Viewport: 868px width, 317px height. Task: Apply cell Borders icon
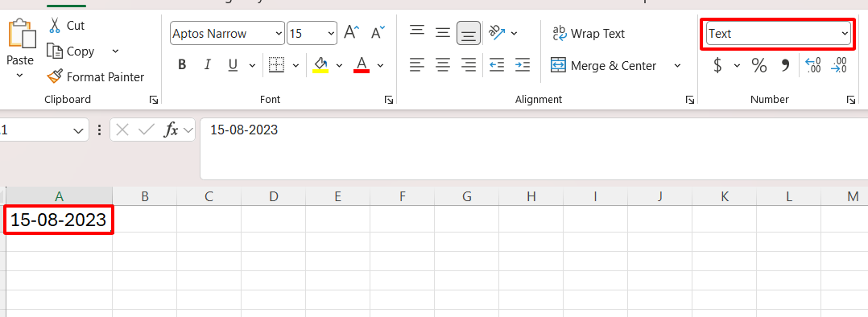[276, 64]
